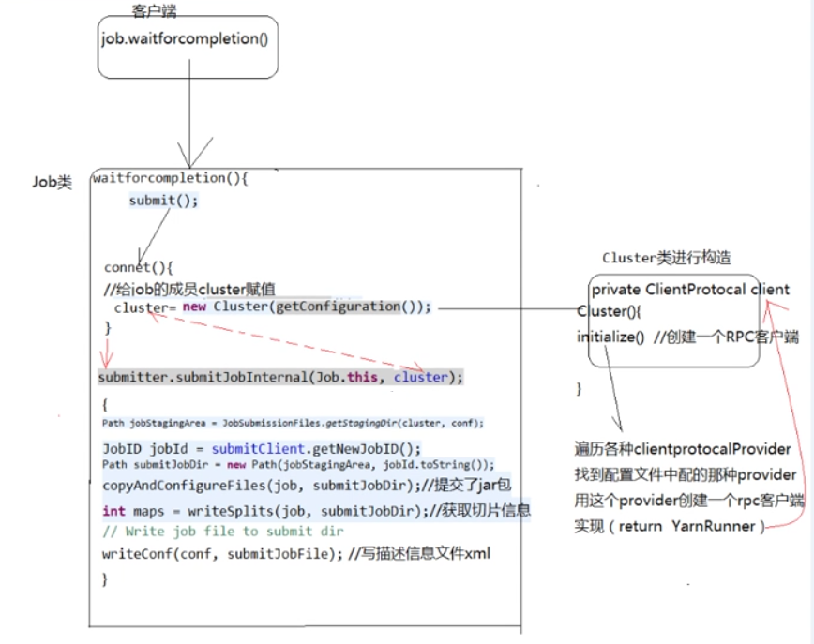Select the 客户端 label above the box
Screen dimensions: 814x644
pyautogui.click(x=154, y=11)
